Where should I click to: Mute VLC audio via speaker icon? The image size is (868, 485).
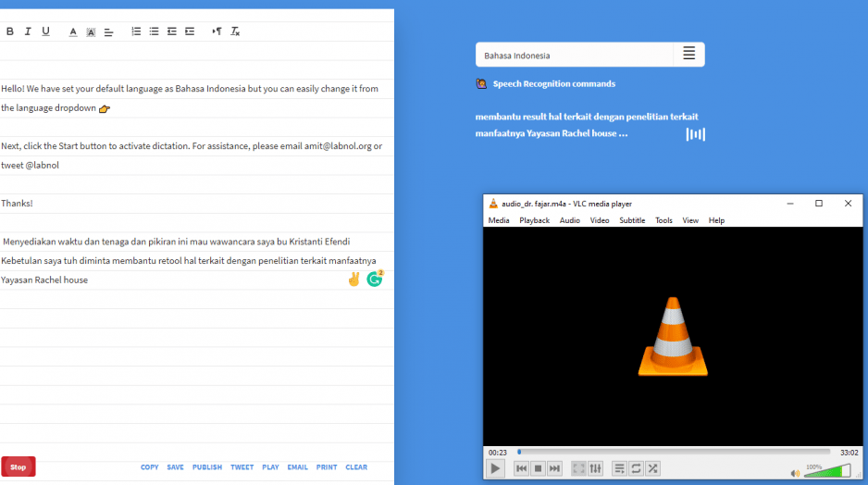(x=795, y=473)
